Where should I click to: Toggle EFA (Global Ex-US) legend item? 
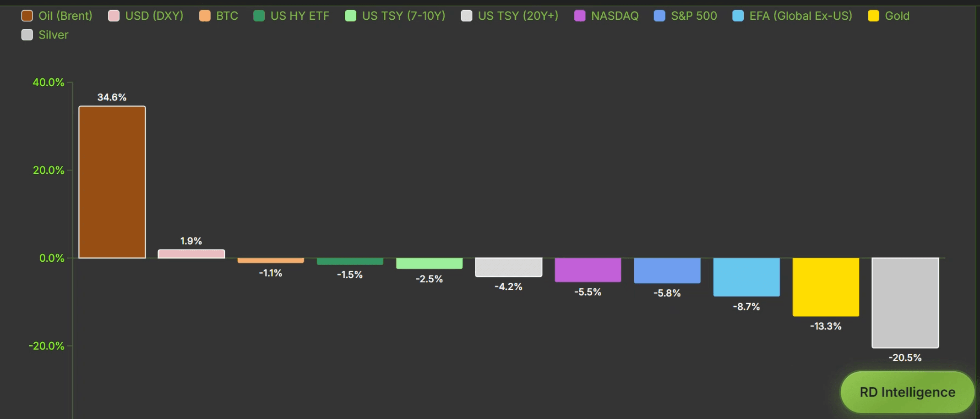point(792,16)
